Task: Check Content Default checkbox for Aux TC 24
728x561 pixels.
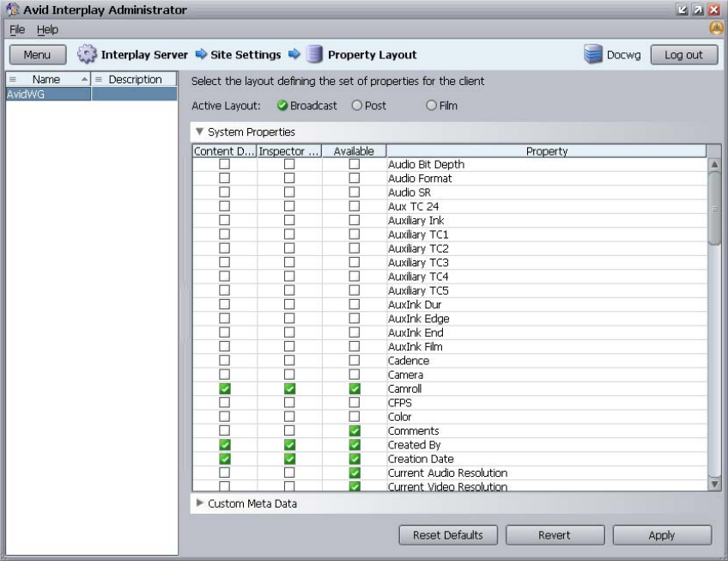Action: pos(225,206)
